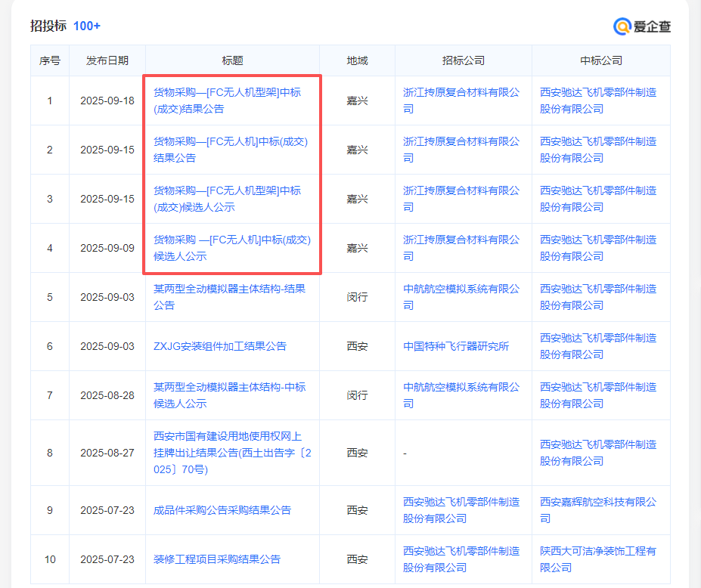The image size is (701, 588).
Task: Open winning bidder 西安驰达 in row 8
Action: coord(598,453)
